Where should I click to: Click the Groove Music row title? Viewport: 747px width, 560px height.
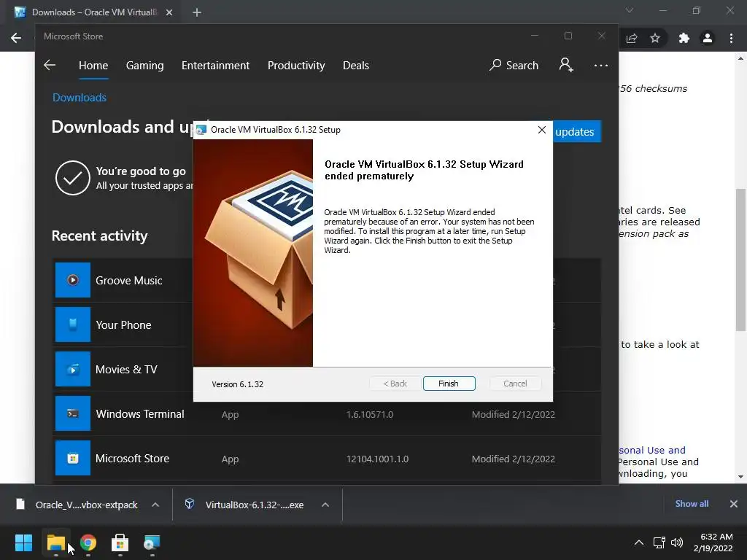coord(128,281)
